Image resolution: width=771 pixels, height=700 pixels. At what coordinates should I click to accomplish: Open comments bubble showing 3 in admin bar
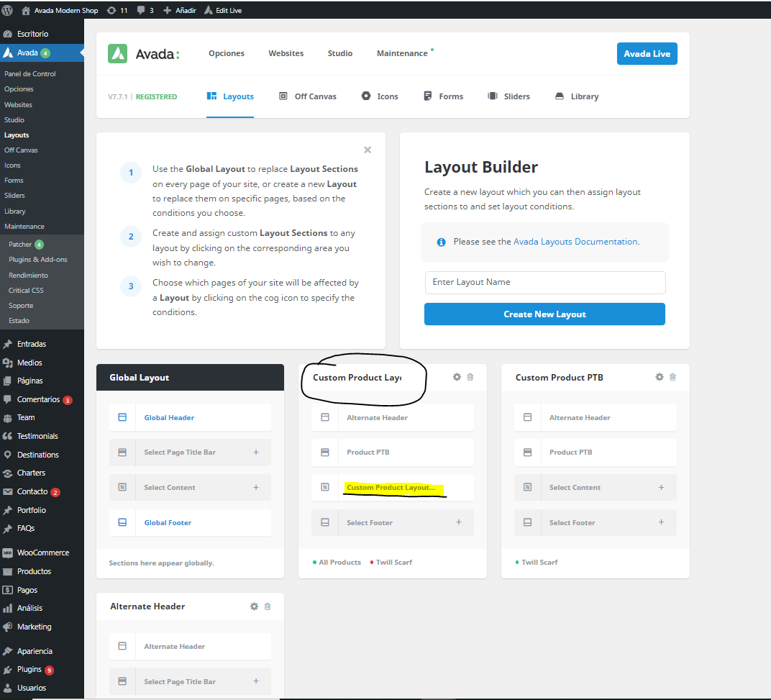pyautogui.click(x=145, y=10)
